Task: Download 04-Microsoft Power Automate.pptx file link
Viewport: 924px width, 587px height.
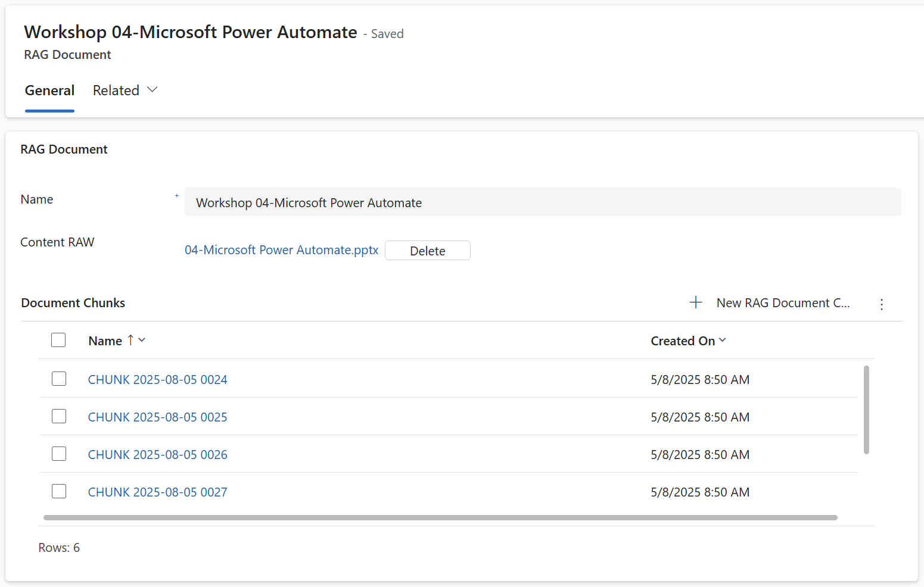Action: [281, 250]
